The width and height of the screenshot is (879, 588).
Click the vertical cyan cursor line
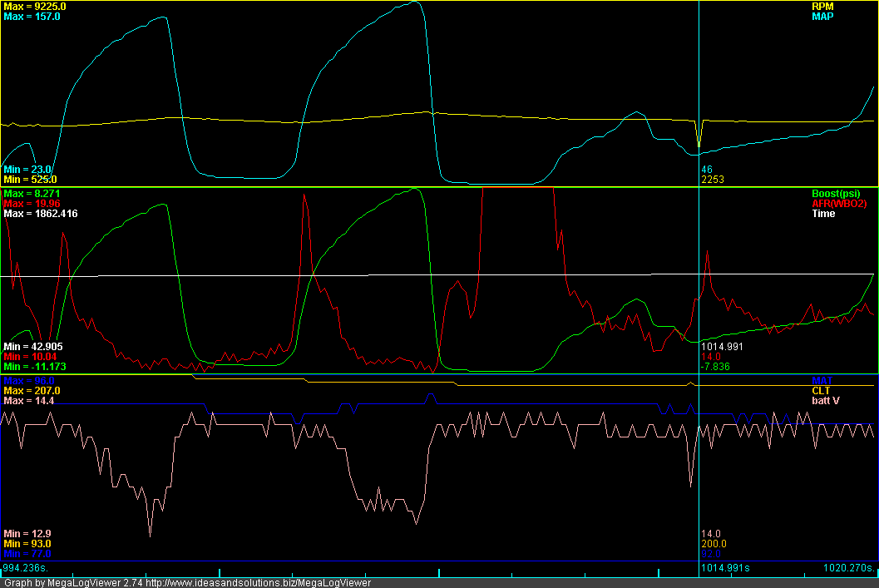699,280
